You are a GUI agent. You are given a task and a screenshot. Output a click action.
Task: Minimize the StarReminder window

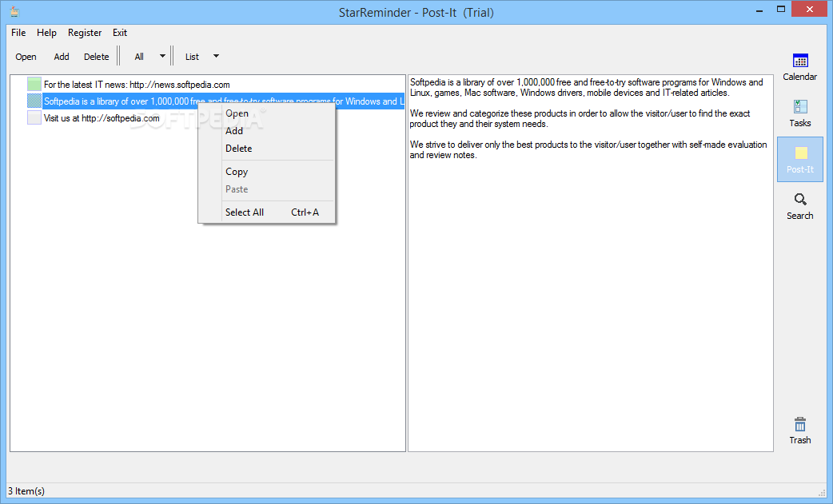click(x=759, y=10)
